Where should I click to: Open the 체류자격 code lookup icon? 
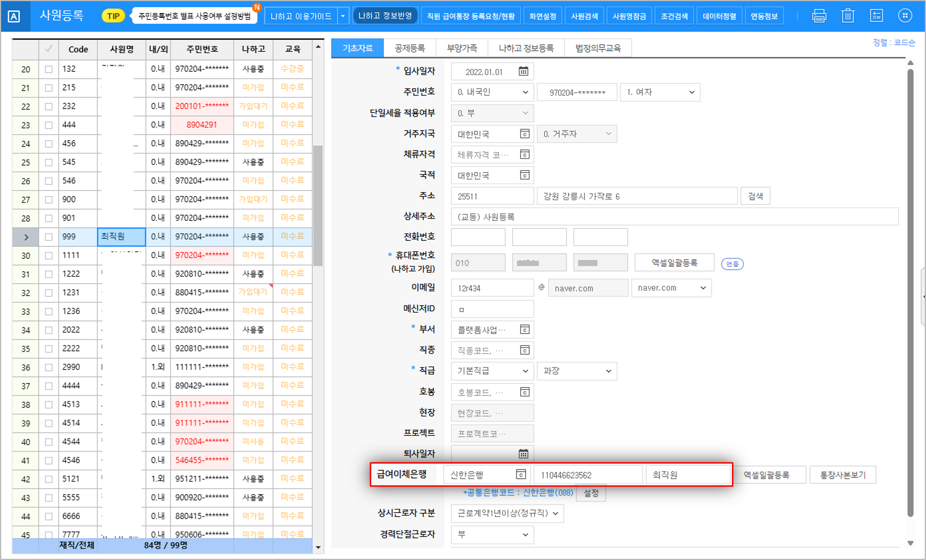click(x=525, y=154)
